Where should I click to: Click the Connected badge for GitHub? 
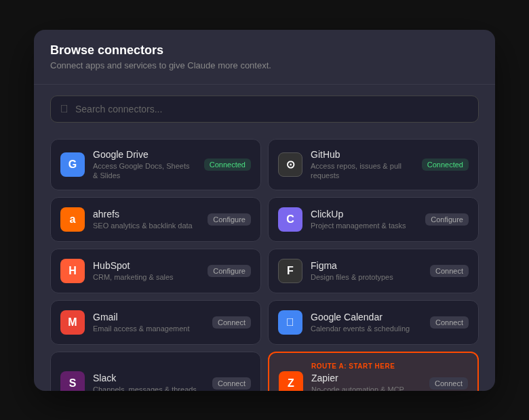(445, 165)
